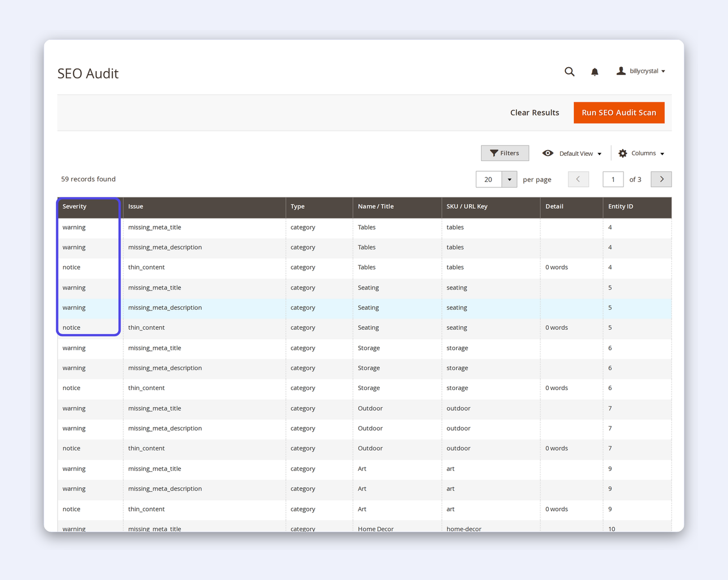The width and height of the screenshot is (728, 580).
Task: Open the notifications bell
Action: tap(594, 72)
